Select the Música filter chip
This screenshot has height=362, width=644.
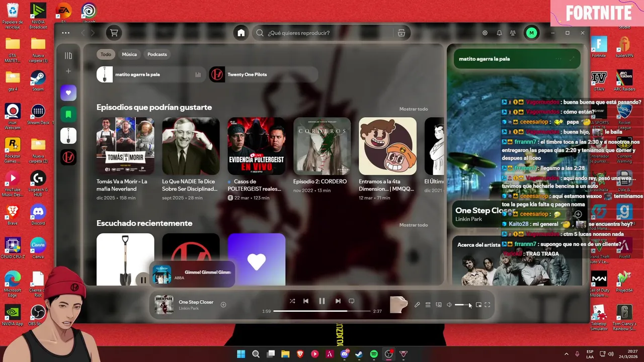coord(129,54)
